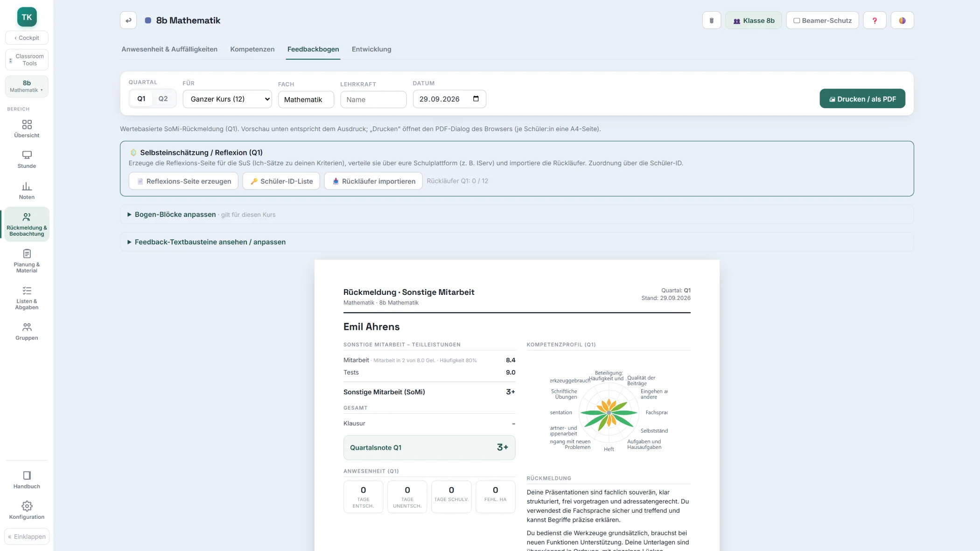Click the Lehrkraft Name field
The height and width of the screenshot is (551, 980).
pos(373,99)
